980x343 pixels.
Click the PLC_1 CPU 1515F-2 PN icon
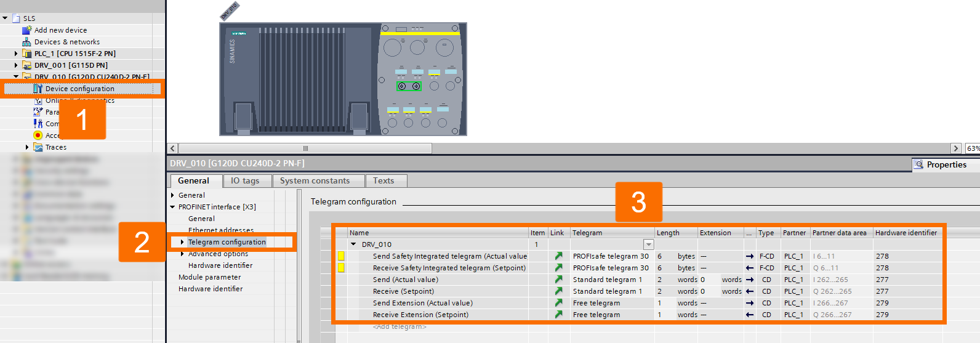tap(26, 54)
